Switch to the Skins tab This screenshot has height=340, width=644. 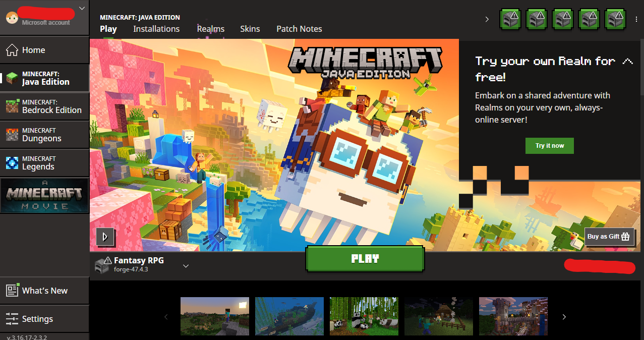click(250, 29)
